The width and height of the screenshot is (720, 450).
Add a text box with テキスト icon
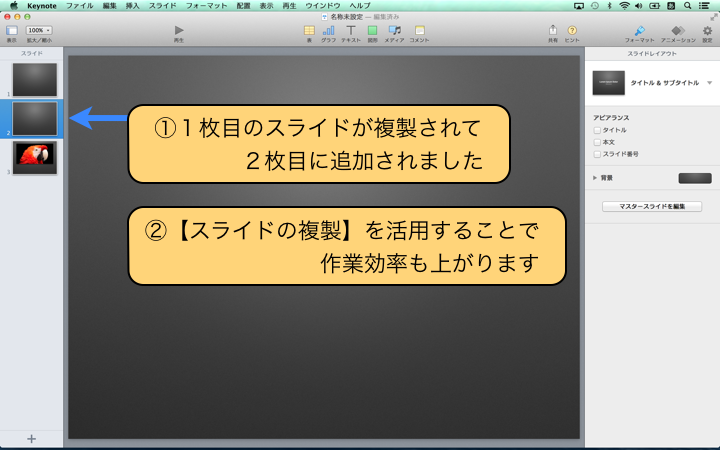point(351,31)
